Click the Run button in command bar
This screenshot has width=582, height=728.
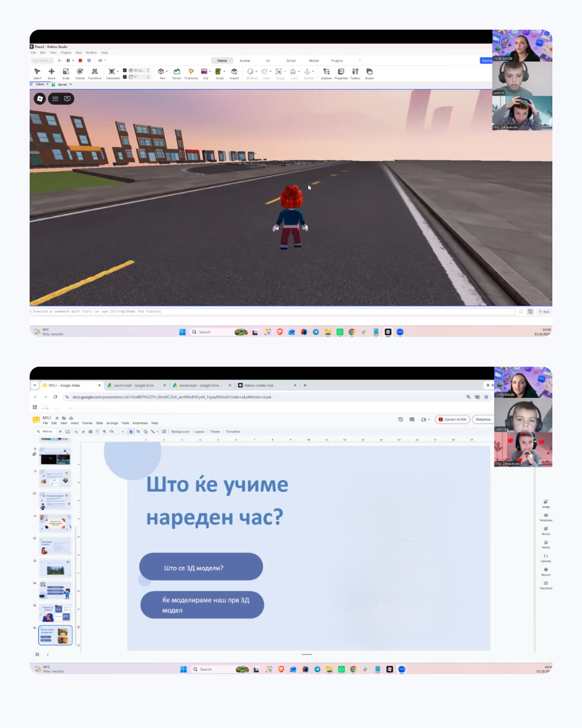point(544,312)
